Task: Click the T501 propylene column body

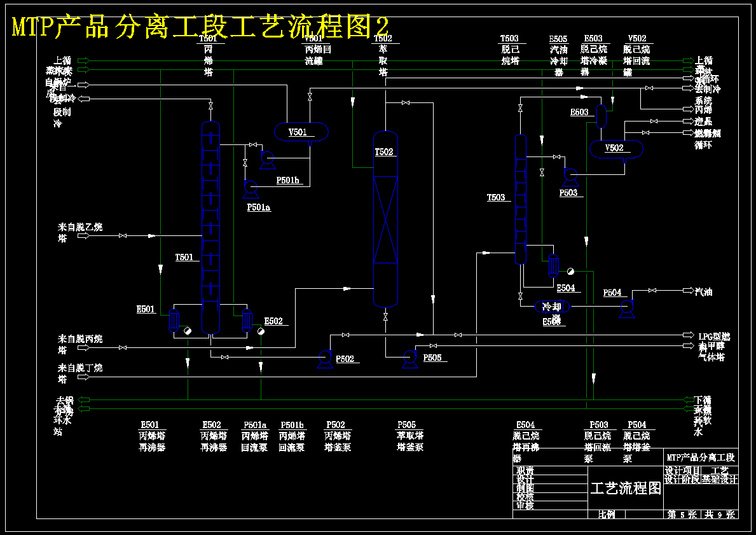Action: coord(210,228)
